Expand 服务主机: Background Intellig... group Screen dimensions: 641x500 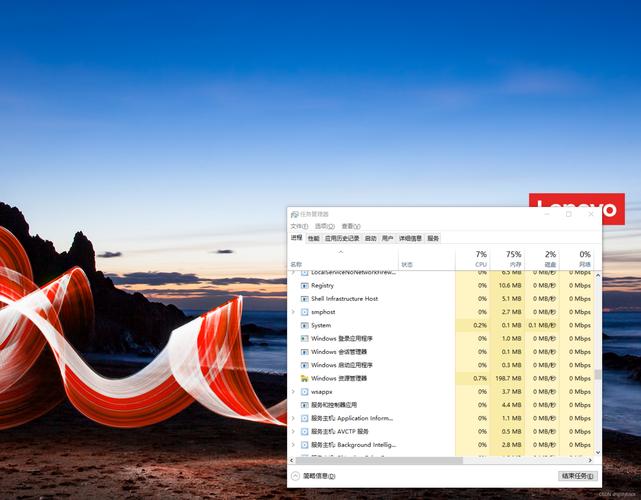[x=293, y=445]
